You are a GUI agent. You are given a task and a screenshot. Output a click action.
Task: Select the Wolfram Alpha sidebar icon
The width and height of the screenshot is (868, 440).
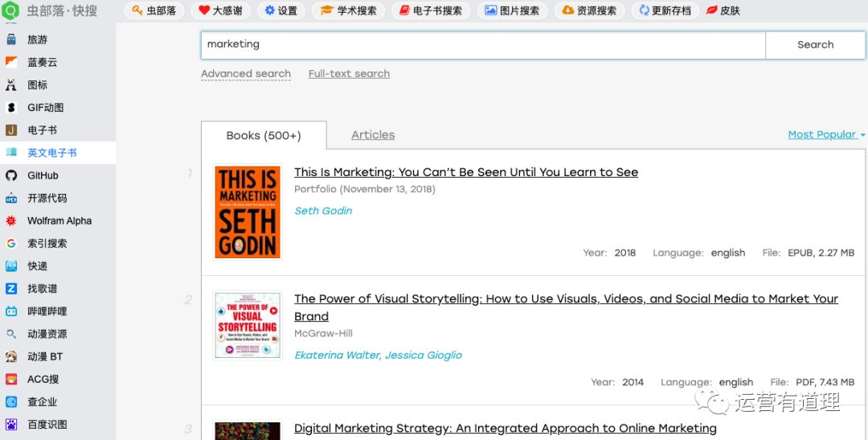point(11,220)
